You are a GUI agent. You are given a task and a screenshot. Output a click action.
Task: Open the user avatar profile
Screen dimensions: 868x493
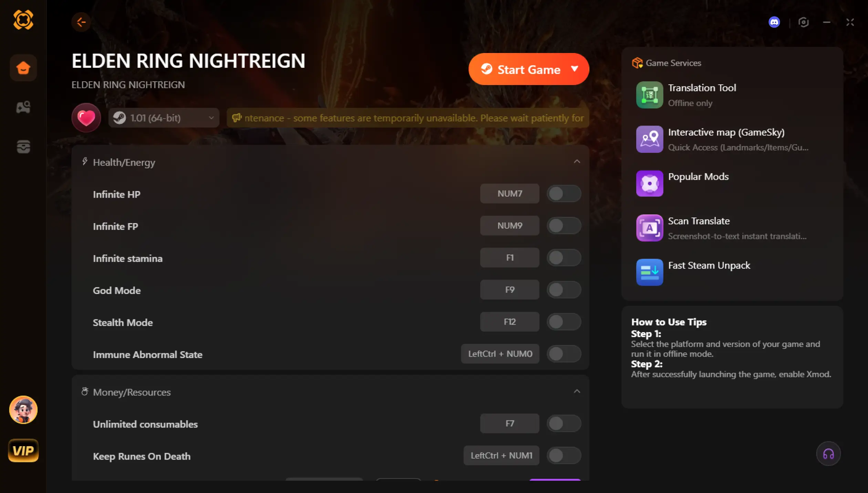click(23, 410)
